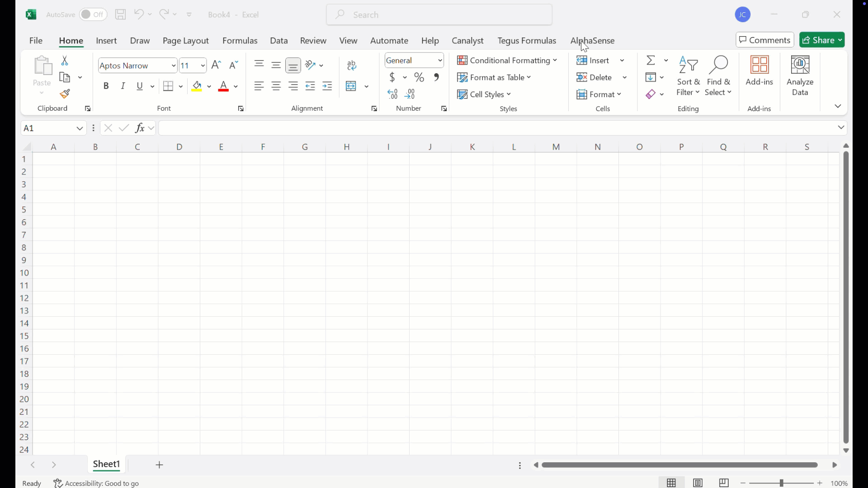Apply Comma Style icon
Image resolution: width=868 pixels, height=488 pixels.
437,77
